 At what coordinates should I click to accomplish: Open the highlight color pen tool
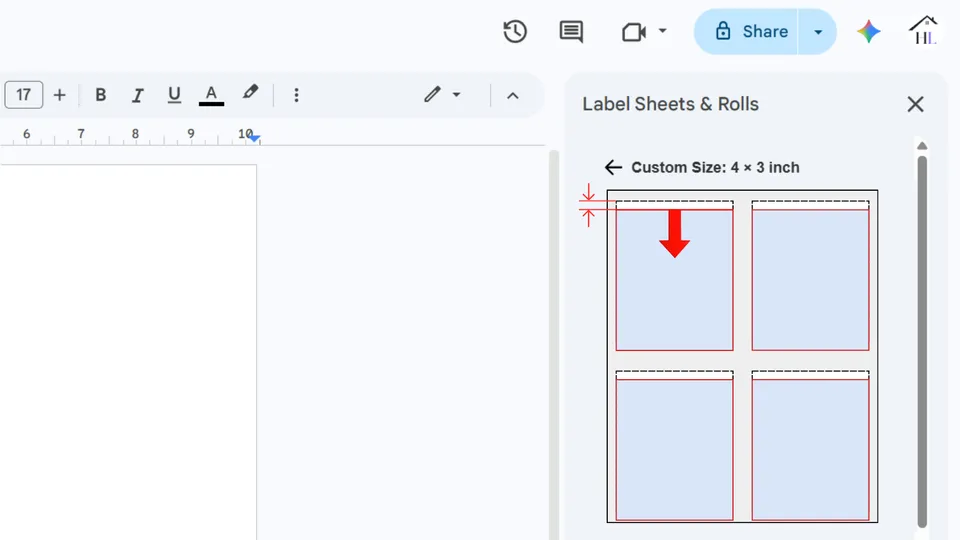(250, 93)
